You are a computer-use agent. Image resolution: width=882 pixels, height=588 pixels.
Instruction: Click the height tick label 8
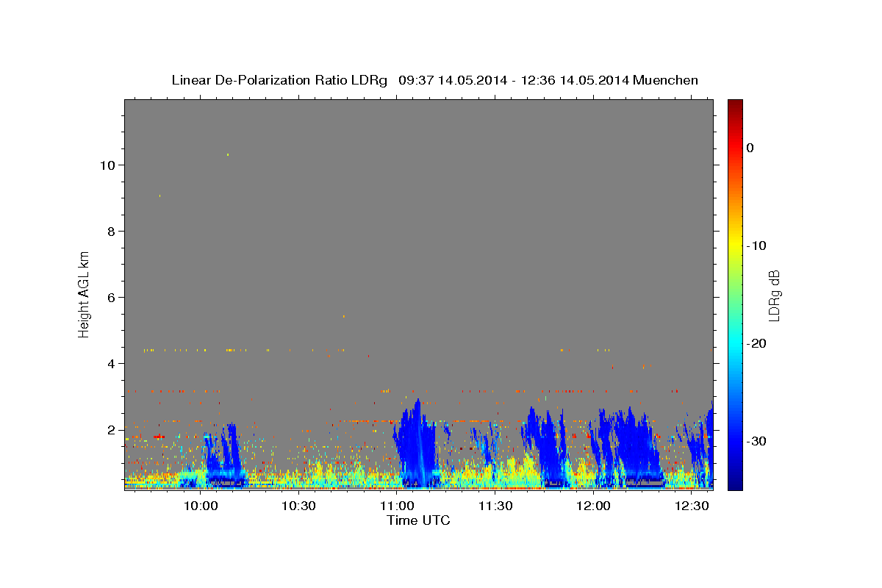[111, 232]
